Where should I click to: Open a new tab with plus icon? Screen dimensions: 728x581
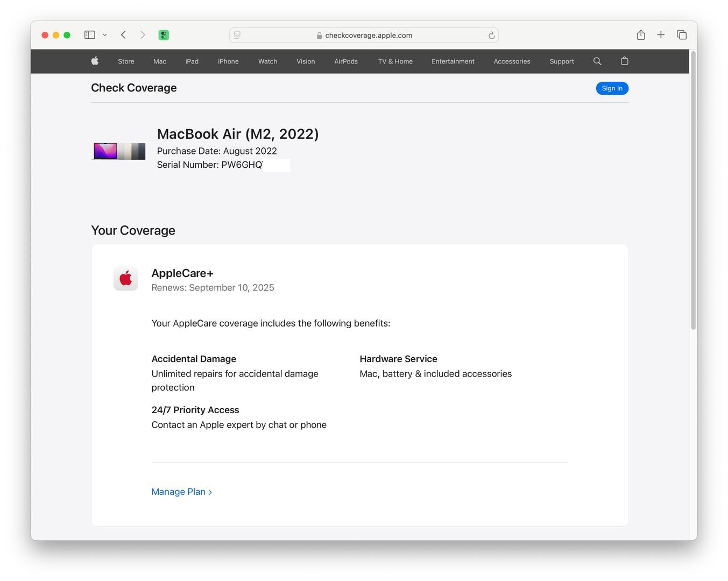(x=661, y=35)
